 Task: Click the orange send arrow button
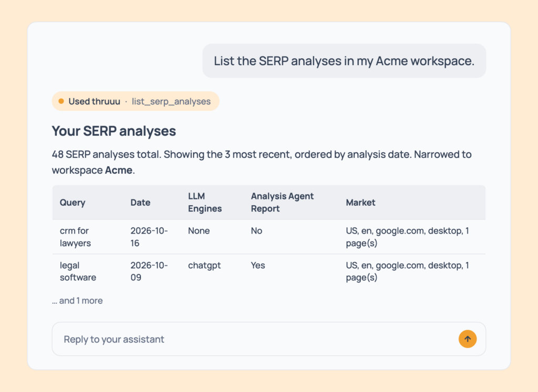tap(467, 339)
